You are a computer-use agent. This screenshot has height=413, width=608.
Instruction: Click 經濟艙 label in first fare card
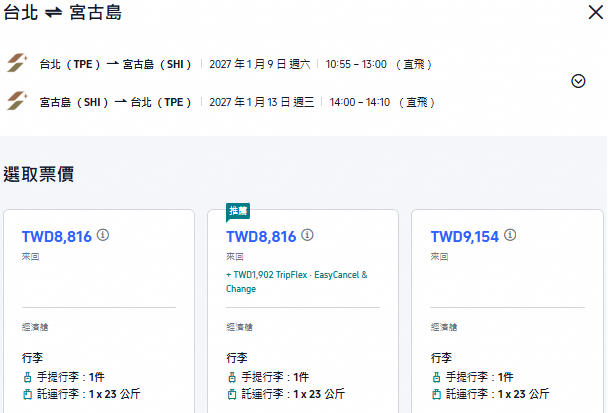coord(35,327)
